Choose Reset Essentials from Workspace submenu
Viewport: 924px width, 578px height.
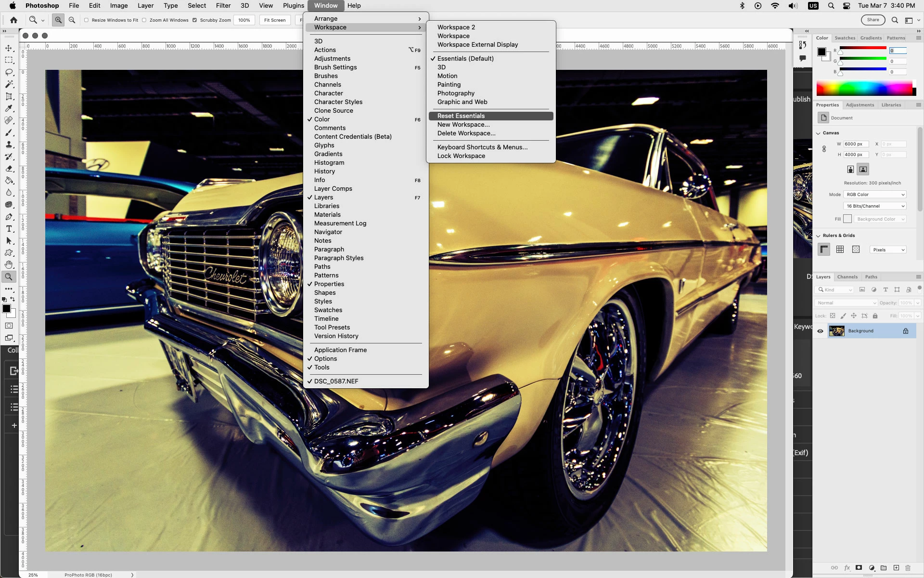pos(461,116)
